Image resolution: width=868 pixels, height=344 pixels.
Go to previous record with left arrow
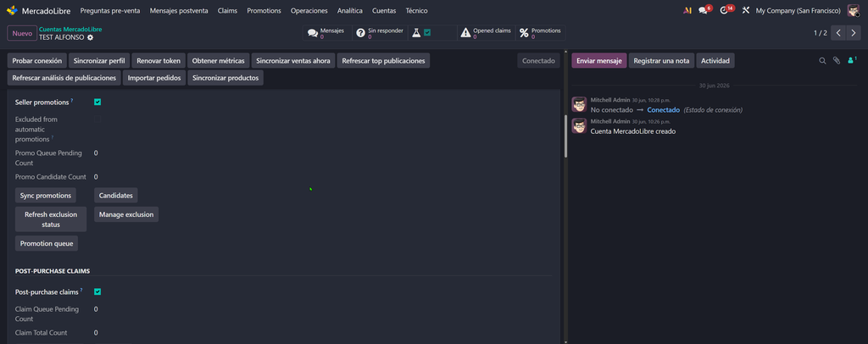pos(838,33)
